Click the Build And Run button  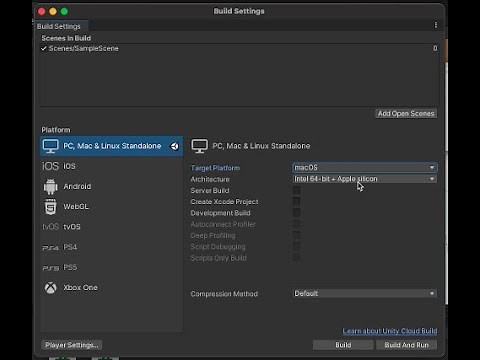coord(407,345)
